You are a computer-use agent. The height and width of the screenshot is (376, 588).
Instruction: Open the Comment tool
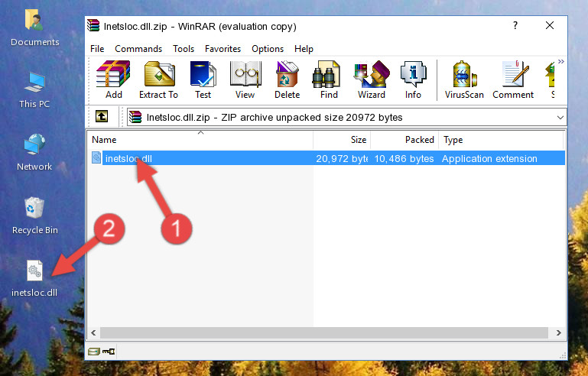pos(513,79)
